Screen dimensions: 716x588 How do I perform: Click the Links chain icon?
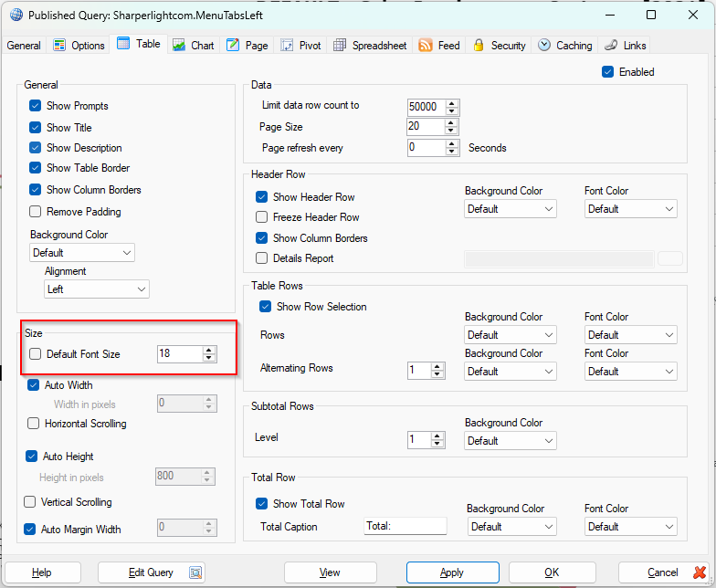click(611, 46)
